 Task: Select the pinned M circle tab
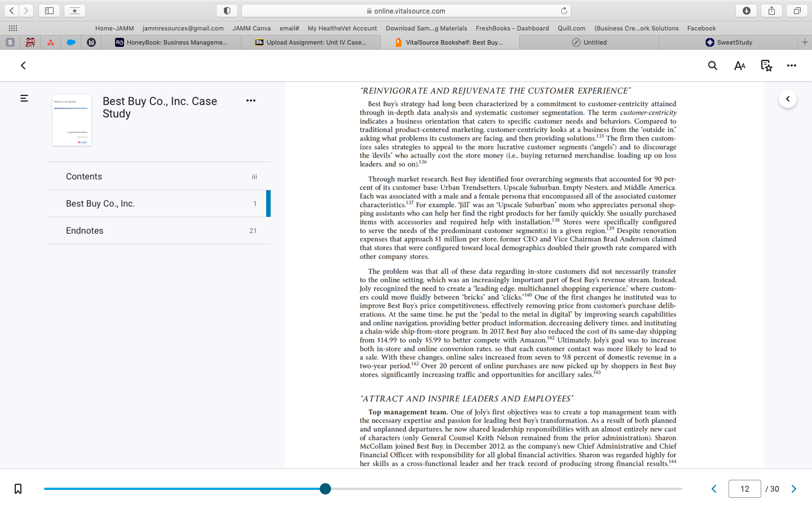[91, 42]
